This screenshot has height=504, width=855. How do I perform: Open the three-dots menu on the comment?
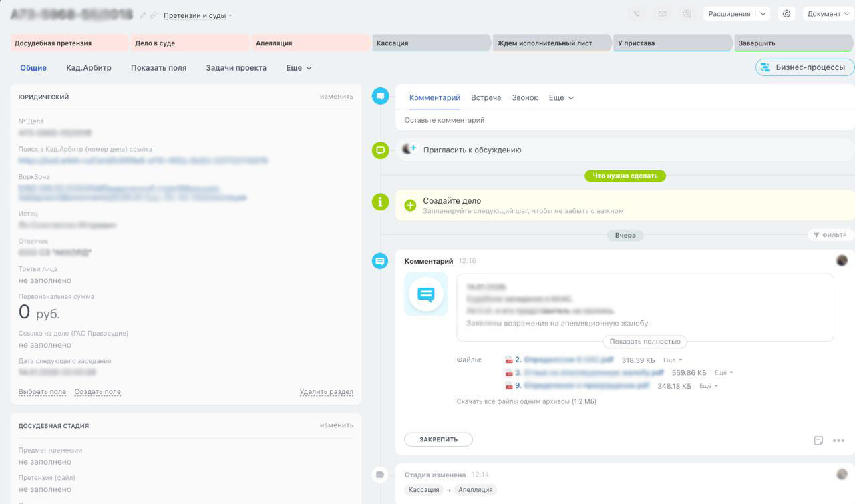(x=838, y=441)
